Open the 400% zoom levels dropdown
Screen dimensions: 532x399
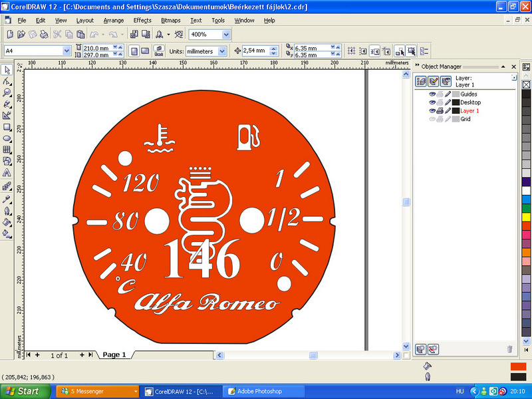click(226, 35)
